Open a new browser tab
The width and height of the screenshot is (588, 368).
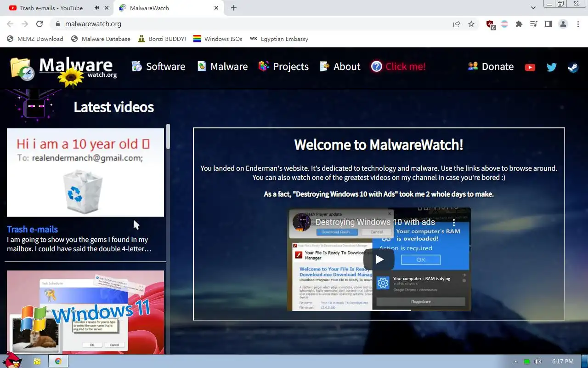point(234,8)
